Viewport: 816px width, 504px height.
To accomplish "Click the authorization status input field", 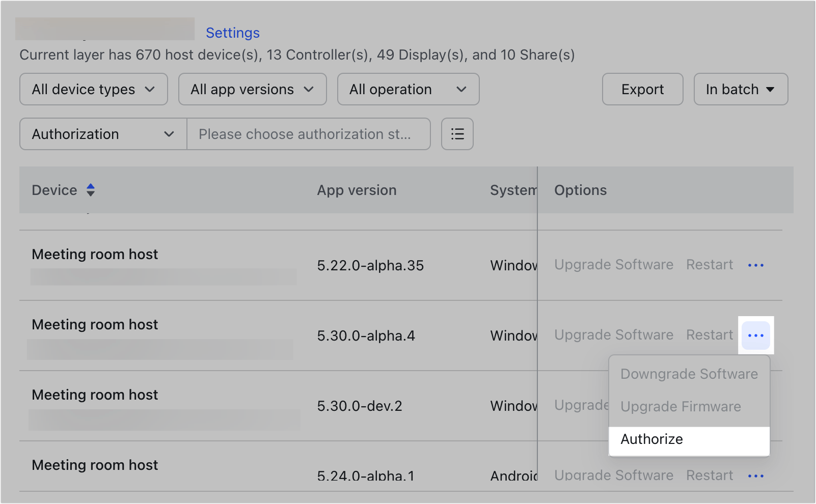I will click(x=308, y=134).
